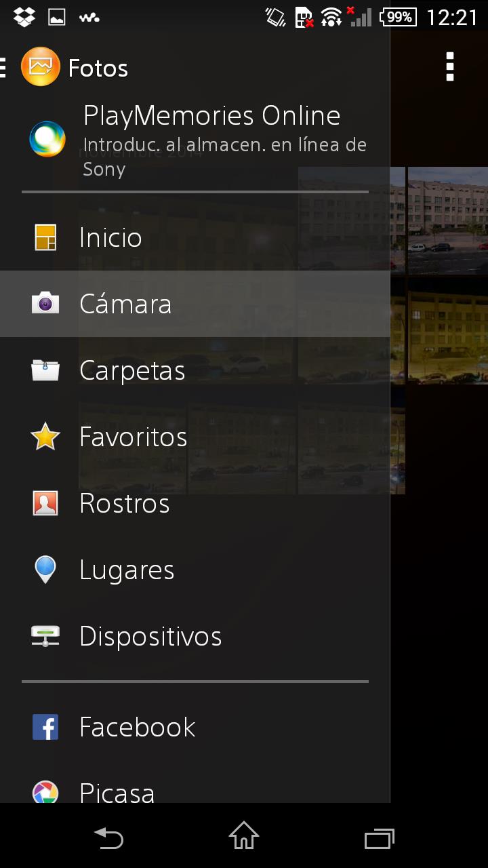This screenshot has height=868, width=488.
Task: Open the Facebook albums entry
Action: coord(195,727)
